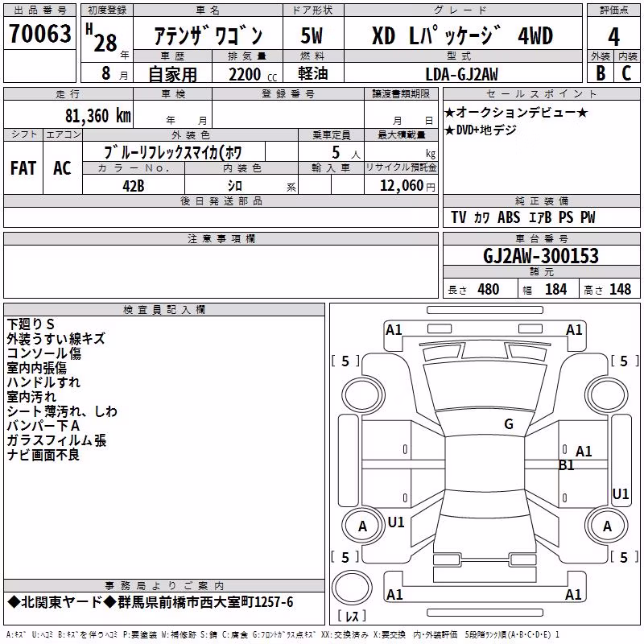
Task: Select the note コンソール傷
Action: [44, 353]
